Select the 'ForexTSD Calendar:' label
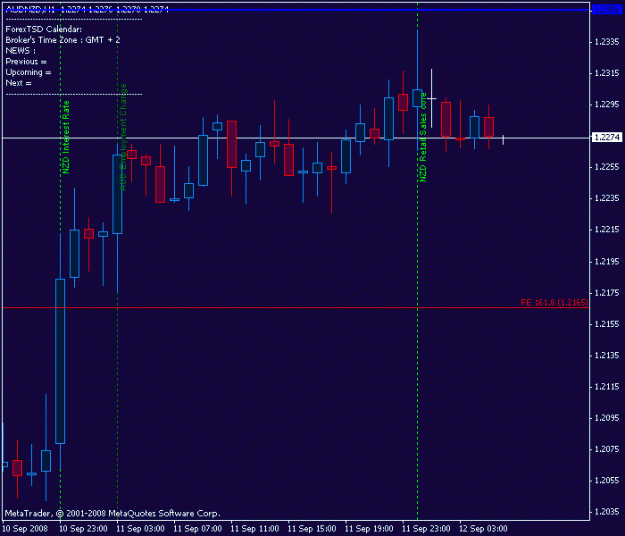This screenshot has height=536, width=625. point(43,29)
